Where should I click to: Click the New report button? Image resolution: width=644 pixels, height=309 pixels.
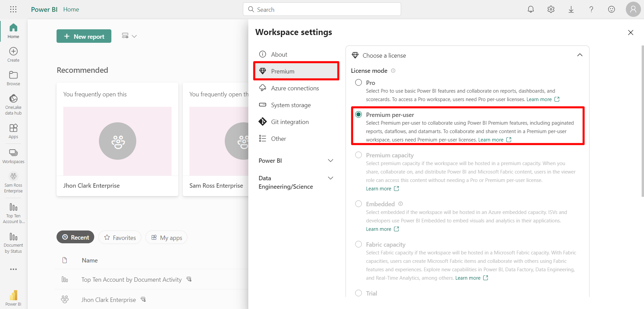pyautogui.click(x=84, y=36)
